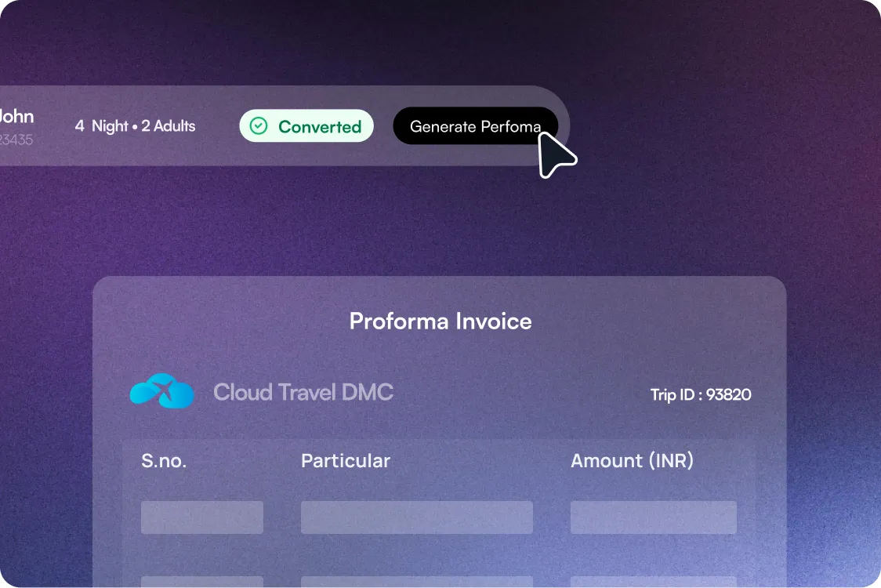The width and height of the screenshot is (881, 588).
Task: Click the Converted status badge
Action: pos(306,126)
